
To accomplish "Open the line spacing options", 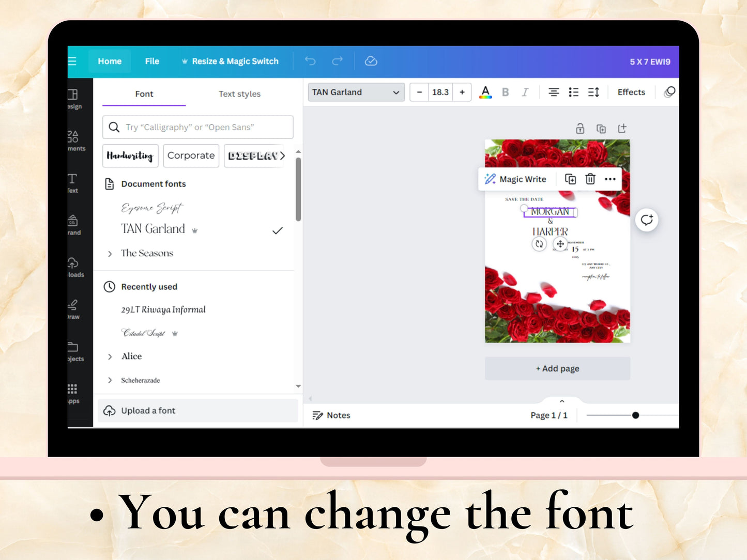I will click(x=593, y=92).
